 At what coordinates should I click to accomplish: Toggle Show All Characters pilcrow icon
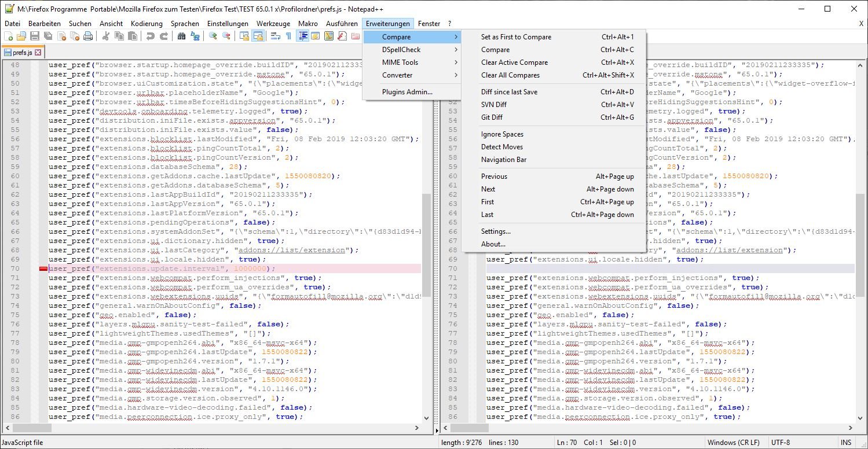(x=288, y=36)
